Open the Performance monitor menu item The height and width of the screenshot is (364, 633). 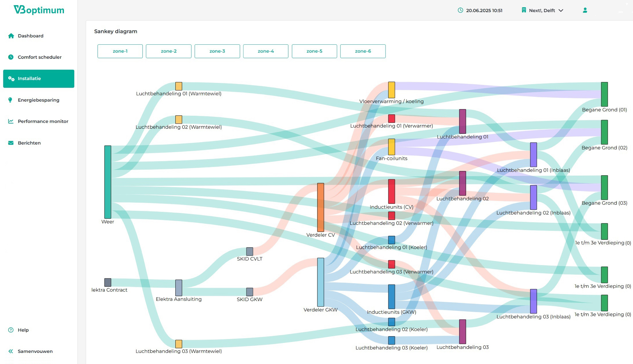(x=43, y=121)
